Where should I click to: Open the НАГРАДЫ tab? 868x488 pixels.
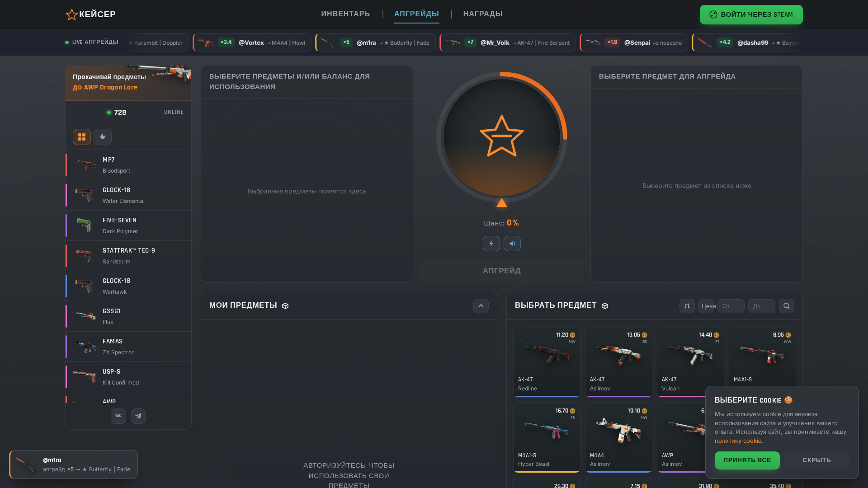pyautogui.click(x=483, y=14)
